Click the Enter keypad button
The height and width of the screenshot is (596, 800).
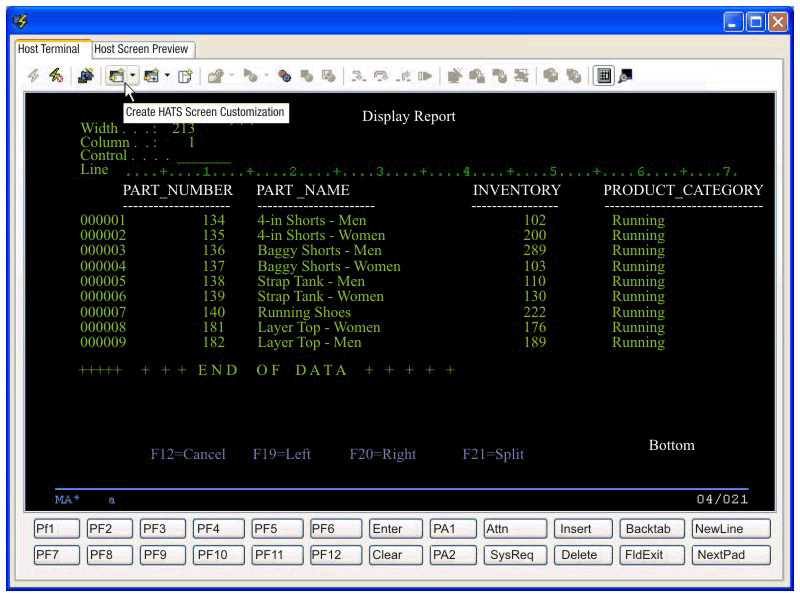(395, 529)
